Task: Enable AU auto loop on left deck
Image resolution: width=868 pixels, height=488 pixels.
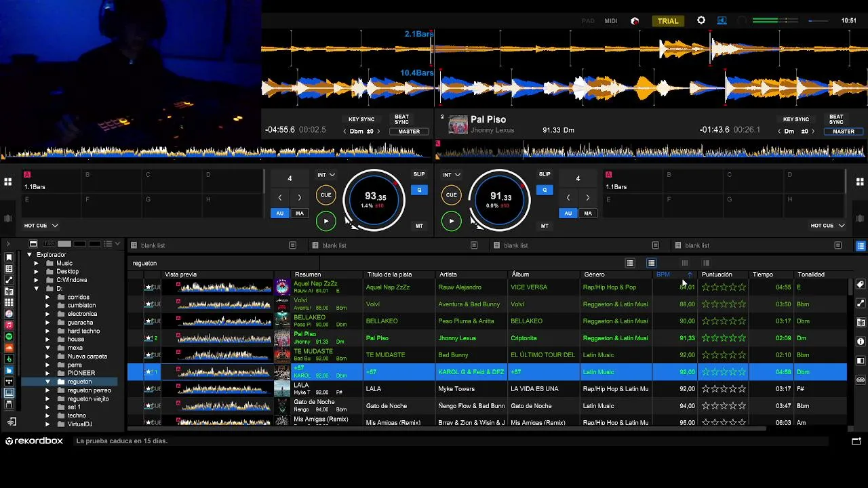Action: pos(279,213)
